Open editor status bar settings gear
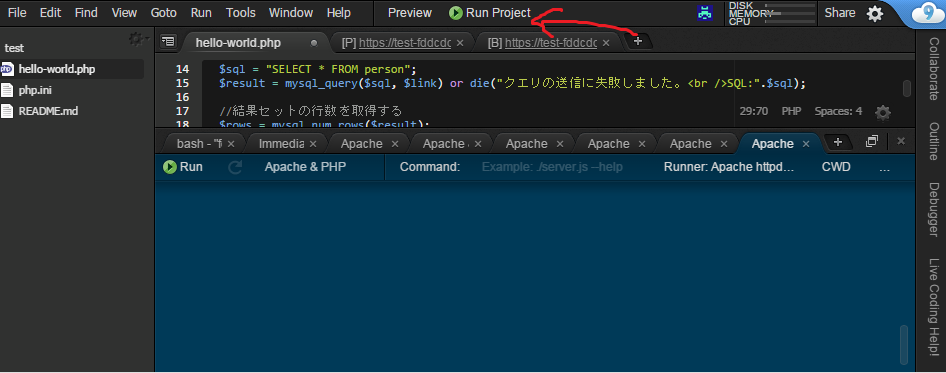This screenshot has height=373, width=946. coord(883,112)
